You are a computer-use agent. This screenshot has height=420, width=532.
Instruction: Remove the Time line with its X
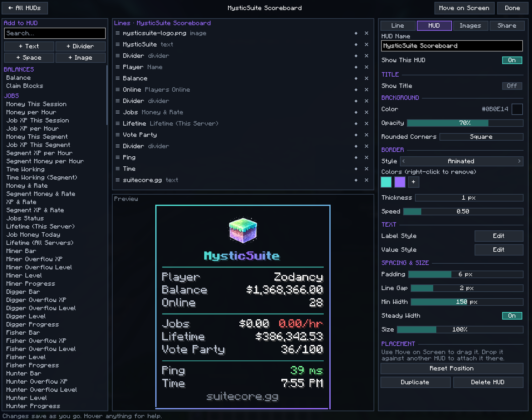coord(366,169)
